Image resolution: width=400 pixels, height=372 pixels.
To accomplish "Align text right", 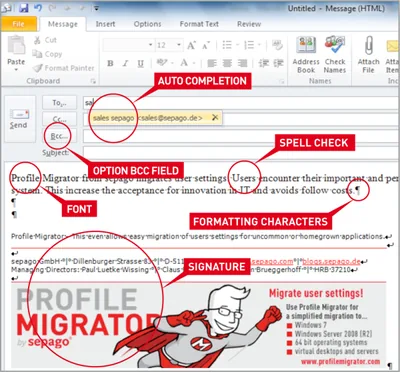I will coord(242,63).
